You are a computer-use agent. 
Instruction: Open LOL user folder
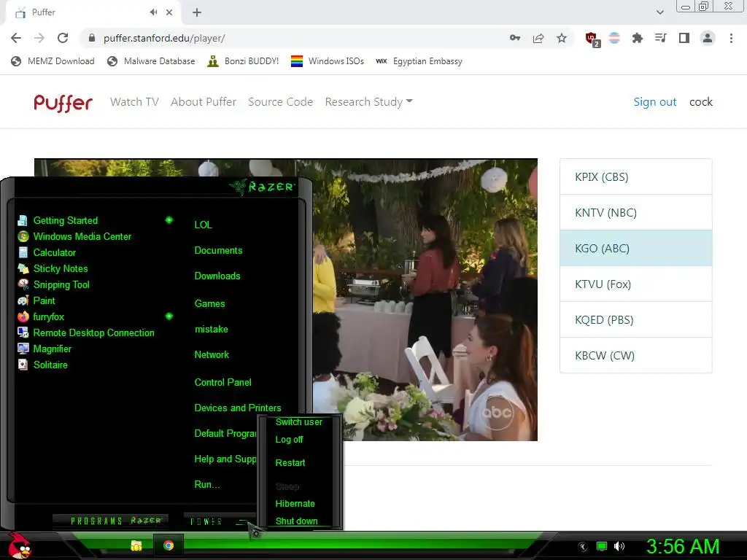click(x=203, y=225)
